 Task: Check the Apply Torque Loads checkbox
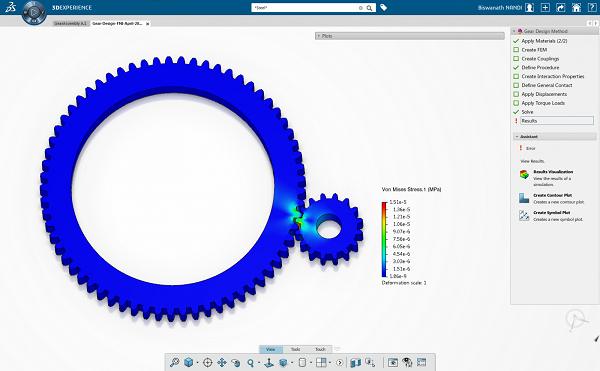(516, 103)
